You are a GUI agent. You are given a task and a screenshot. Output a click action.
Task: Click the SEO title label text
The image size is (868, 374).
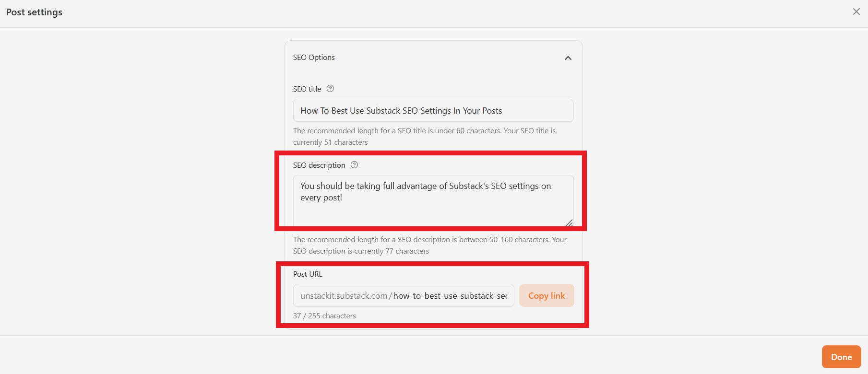coord(307,89)
